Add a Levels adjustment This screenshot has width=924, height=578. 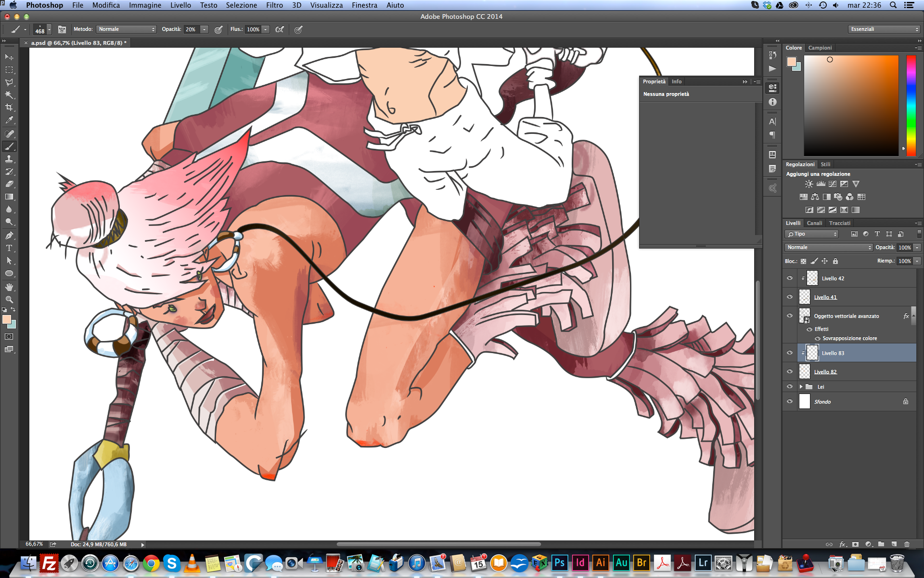click(x=821, y=184)
